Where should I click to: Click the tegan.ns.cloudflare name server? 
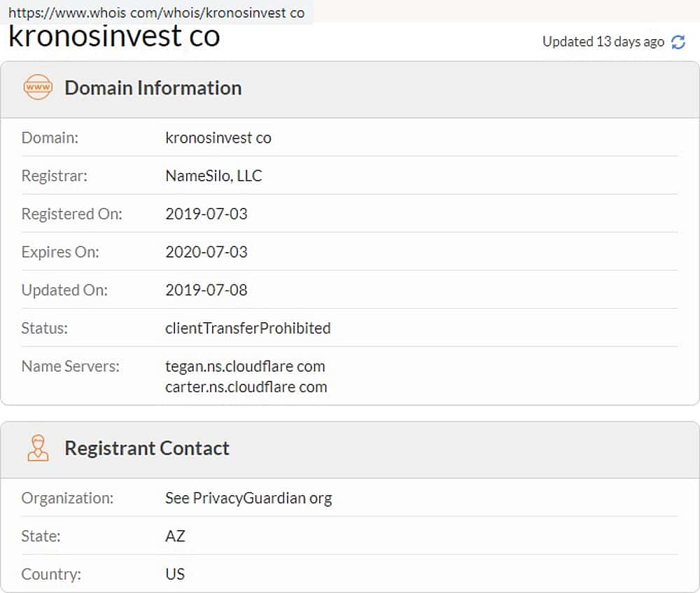(x=245, y=366)
